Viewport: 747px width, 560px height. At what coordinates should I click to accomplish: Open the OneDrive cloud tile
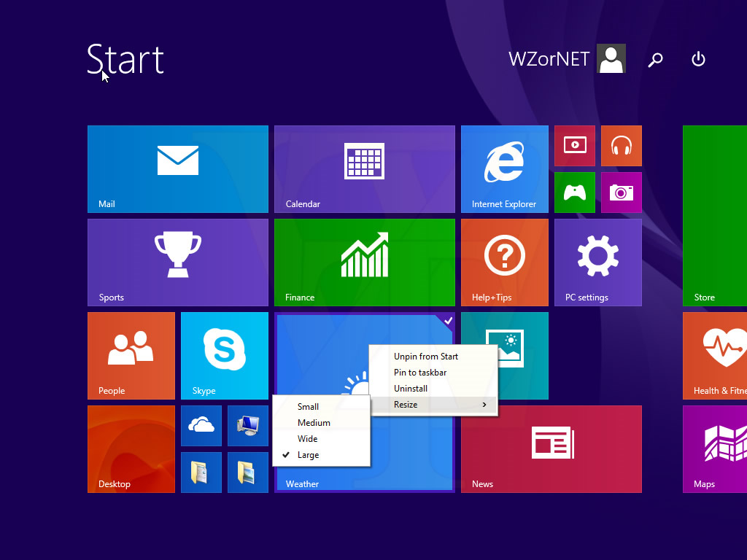click(201, 425)
